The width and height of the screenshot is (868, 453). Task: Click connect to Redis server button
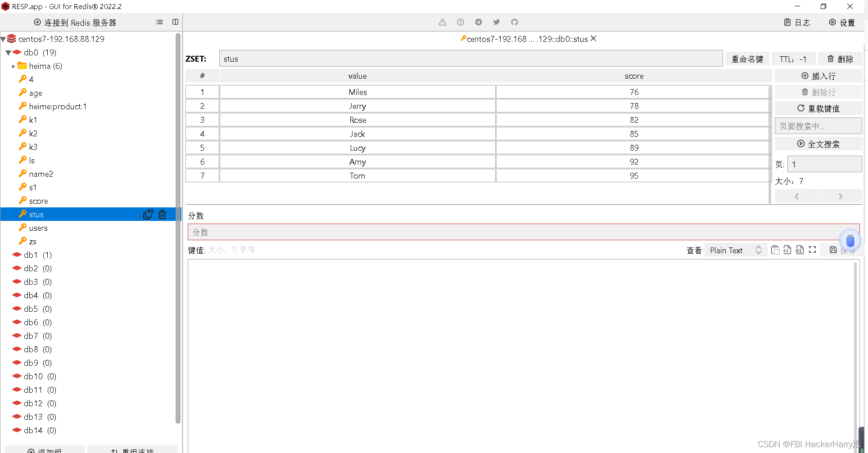tap(75, 22)
